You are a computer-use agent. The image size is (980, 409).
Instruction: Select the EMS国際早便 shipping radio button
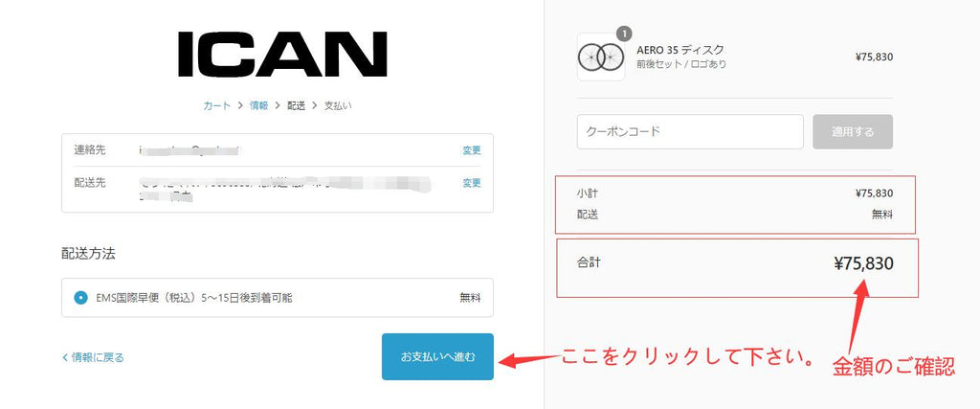coord(80,298)
